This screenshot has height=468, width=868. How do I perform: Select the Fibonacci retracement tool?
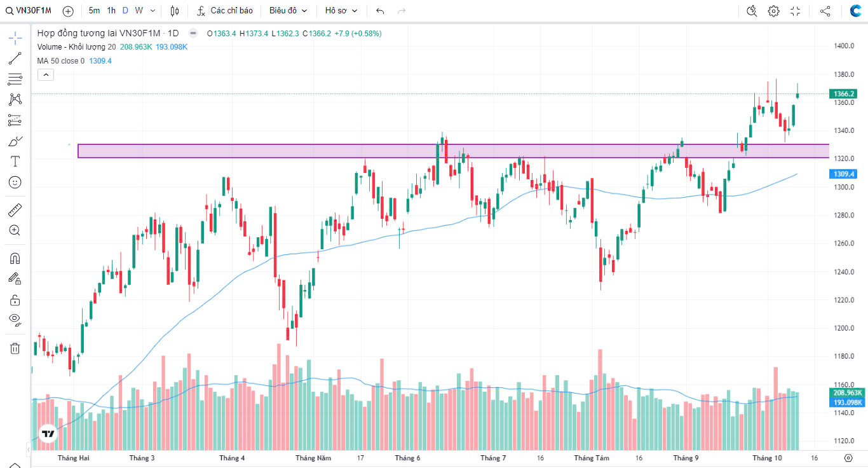pos(15,79)
